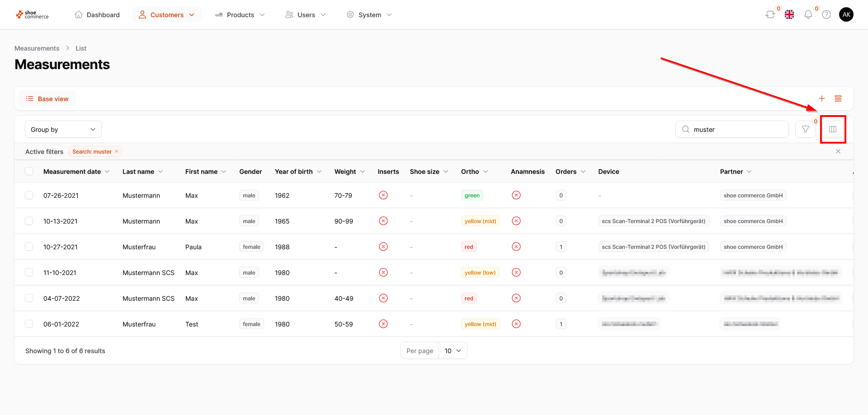Check the row for measurement 07-26-2021
The width and height of the screenshot is (868, 415).
point(29,195)
